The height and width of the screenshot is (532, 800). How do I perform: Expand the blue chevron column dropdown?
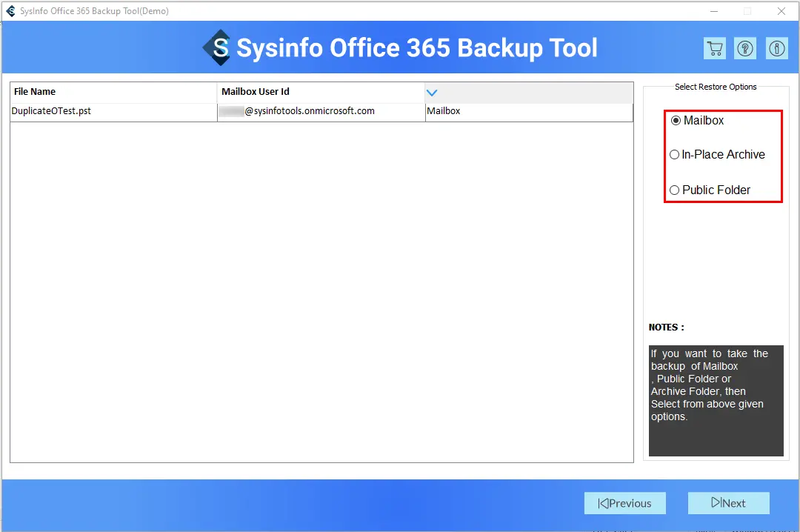pos(432,93)
